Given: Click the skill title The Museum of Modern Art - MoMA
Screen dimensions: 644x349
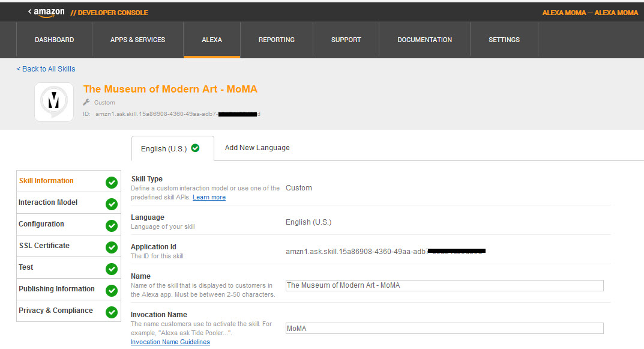Looking at the screenshot, I should click(170, 90).
